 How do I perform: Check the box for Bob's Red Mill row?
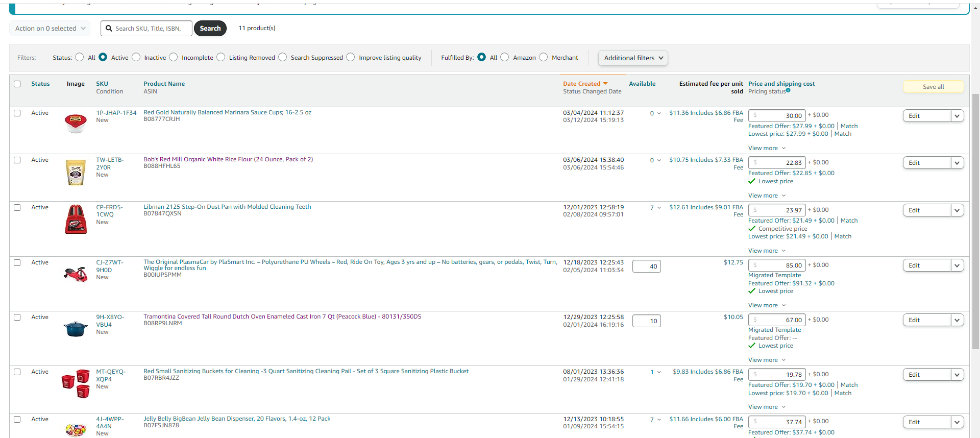[x=17, y=160]
